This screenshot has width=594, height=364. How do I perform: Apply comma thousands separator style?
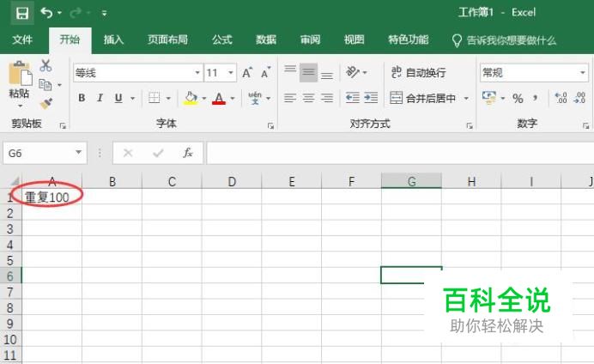pos(536,99)
